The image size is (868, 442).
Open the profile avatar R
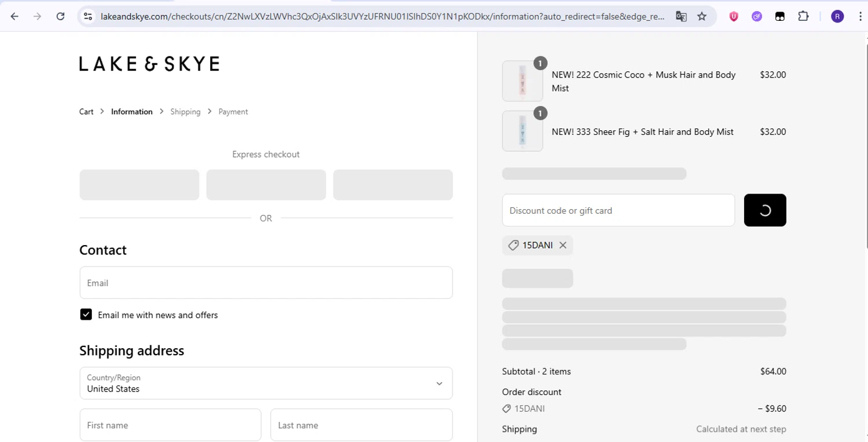pos(837,16)
